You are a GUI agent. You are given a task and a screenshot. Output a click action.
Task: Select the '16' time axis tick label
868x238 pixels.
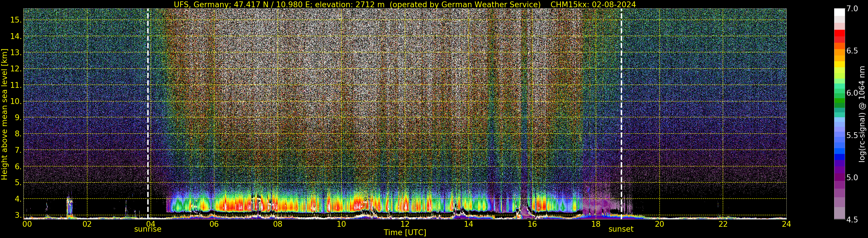(532, 224)
